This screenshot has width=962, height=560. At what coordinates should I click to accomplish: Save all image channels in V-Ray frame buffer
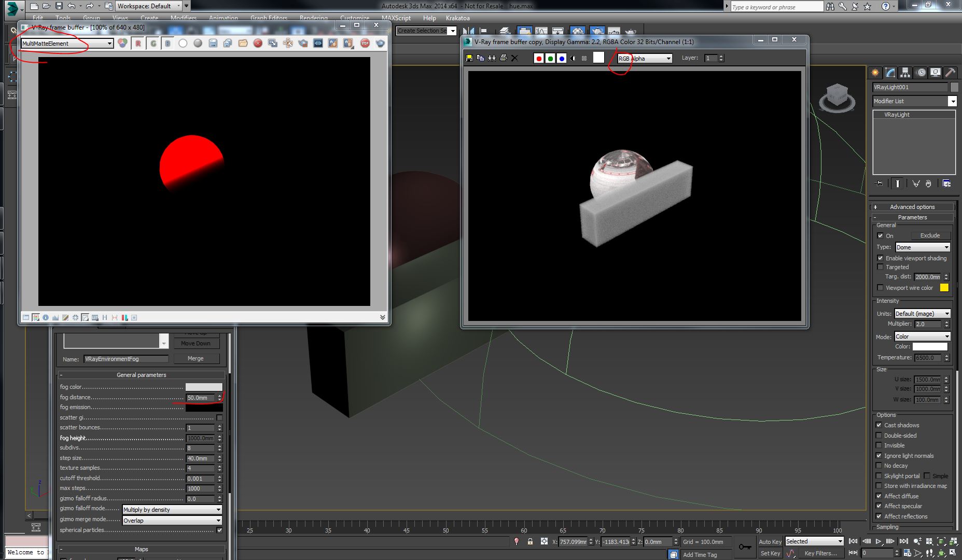[228, 43]
